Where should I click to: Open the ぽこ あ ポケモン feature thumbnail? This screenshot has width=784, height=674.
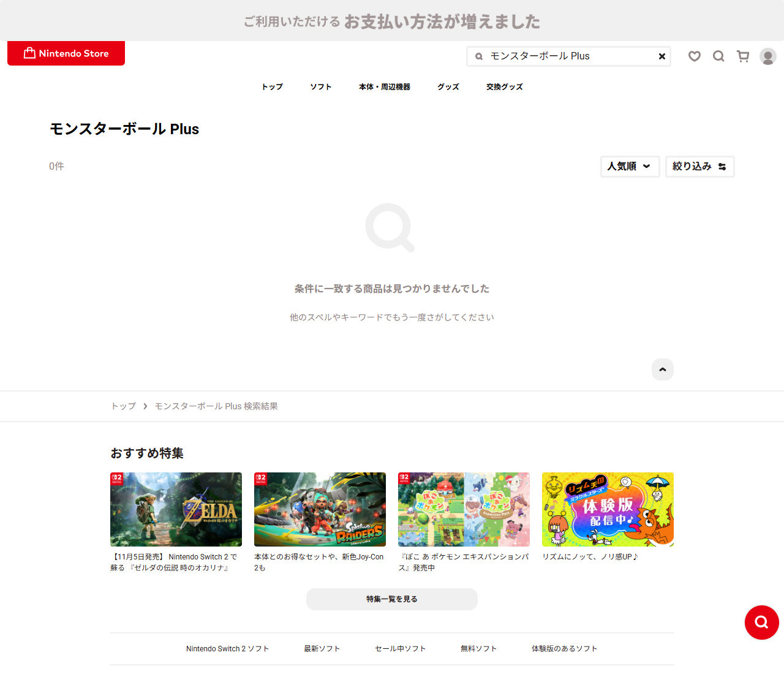coord(464,509)
